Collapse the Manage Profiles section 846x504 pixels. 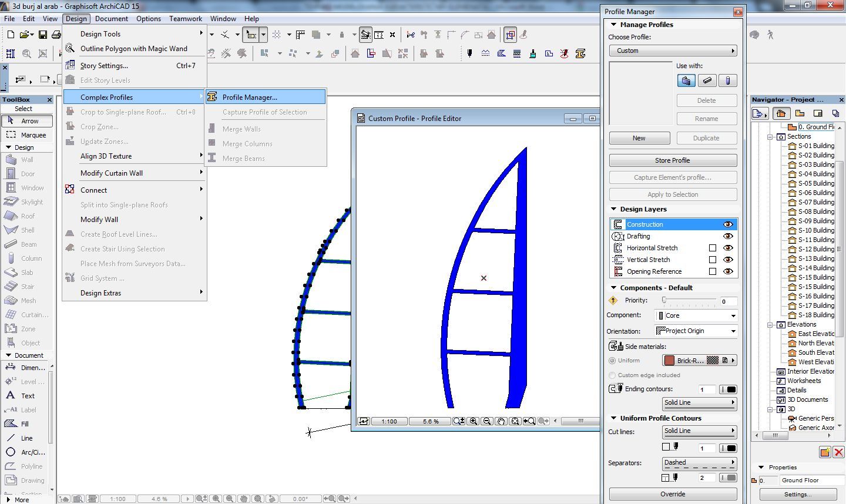pos(613,25)
